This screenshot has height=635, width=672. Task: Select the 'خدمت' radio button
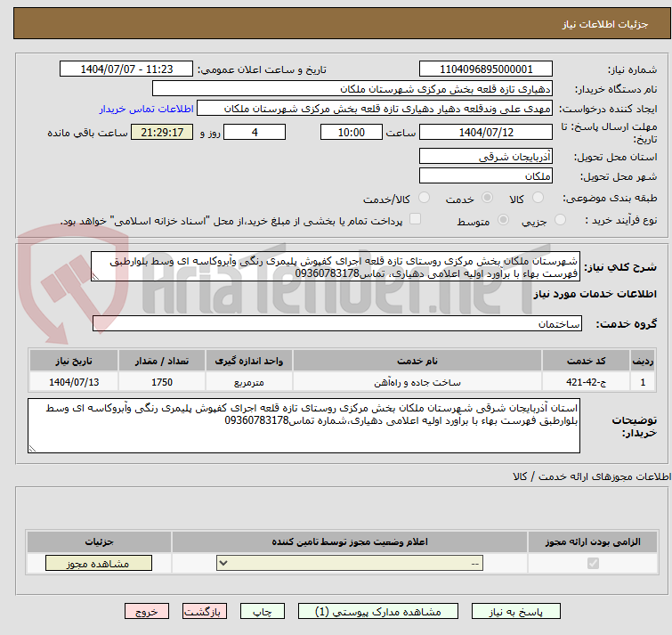pyautogui.click(x=487, y=198)
